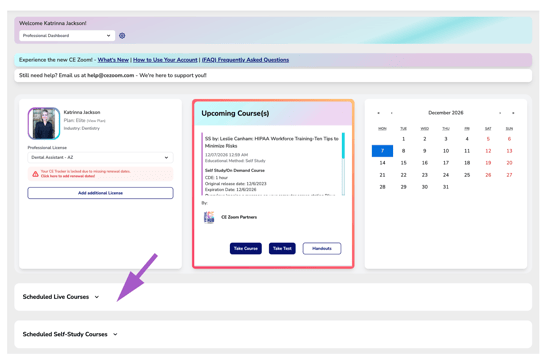The width and height of the screenshot is (546, 360).
Task: Select December 10 in calendar
Action: tap(446, 151)
